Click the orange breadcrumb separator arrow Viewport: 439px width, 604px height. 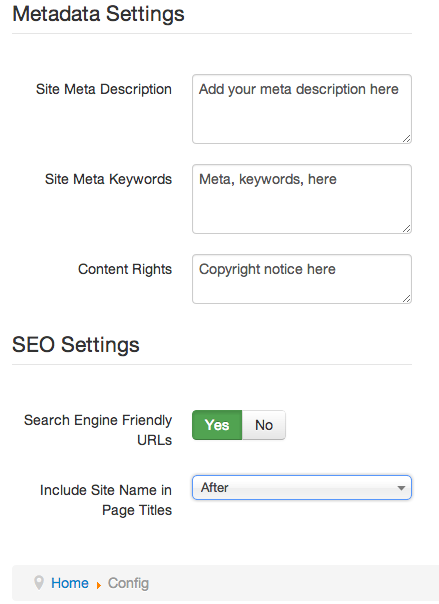[99, 586]
